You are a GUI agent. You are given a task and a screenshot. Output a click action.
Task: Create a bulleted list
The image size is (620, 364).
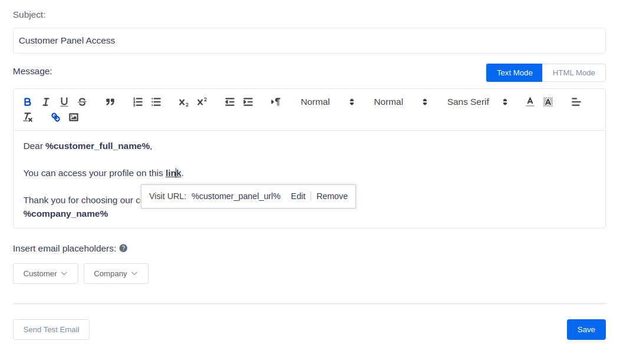tap(156, 102)
